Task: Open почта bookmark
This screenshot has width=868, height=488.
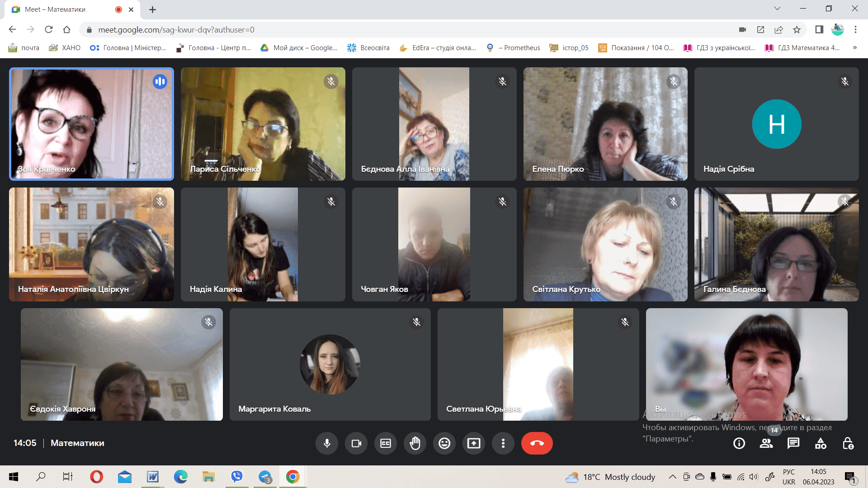Action: [24, 48]
